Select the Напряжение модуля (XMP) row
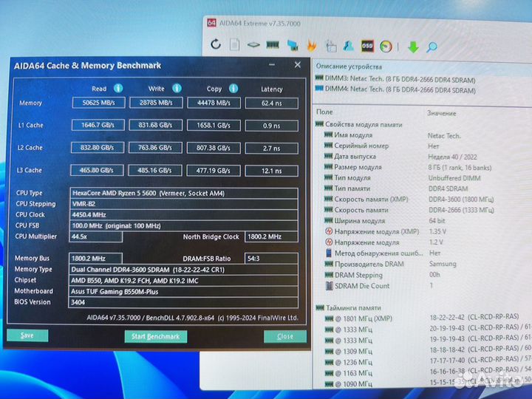 [x=386, y=231]
